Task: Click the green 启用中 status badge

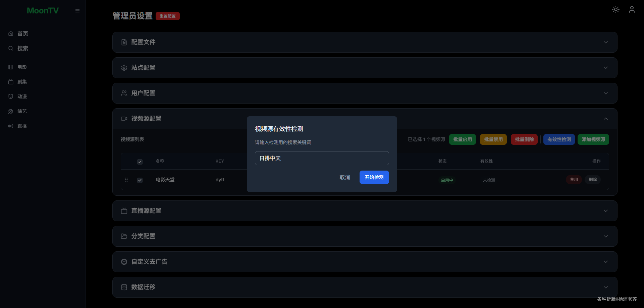Action: (447, 180)
